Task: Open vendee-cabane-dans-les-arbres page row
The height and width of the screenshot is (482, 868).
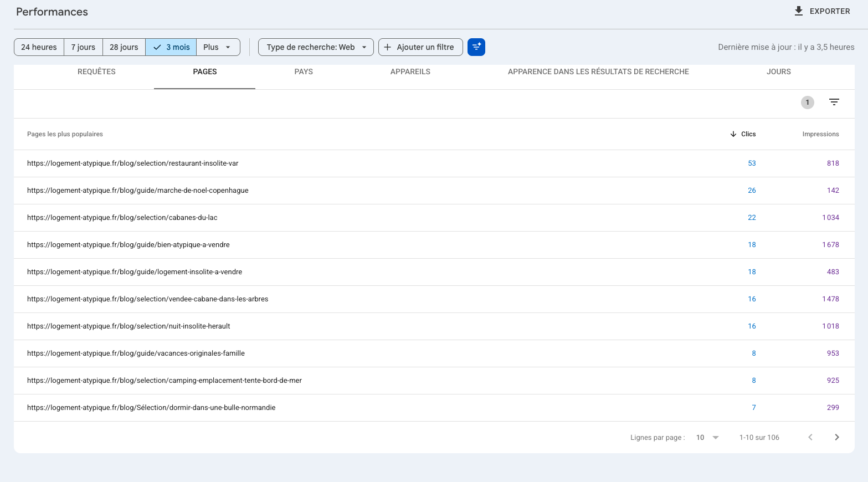Action: coord(434,299)
